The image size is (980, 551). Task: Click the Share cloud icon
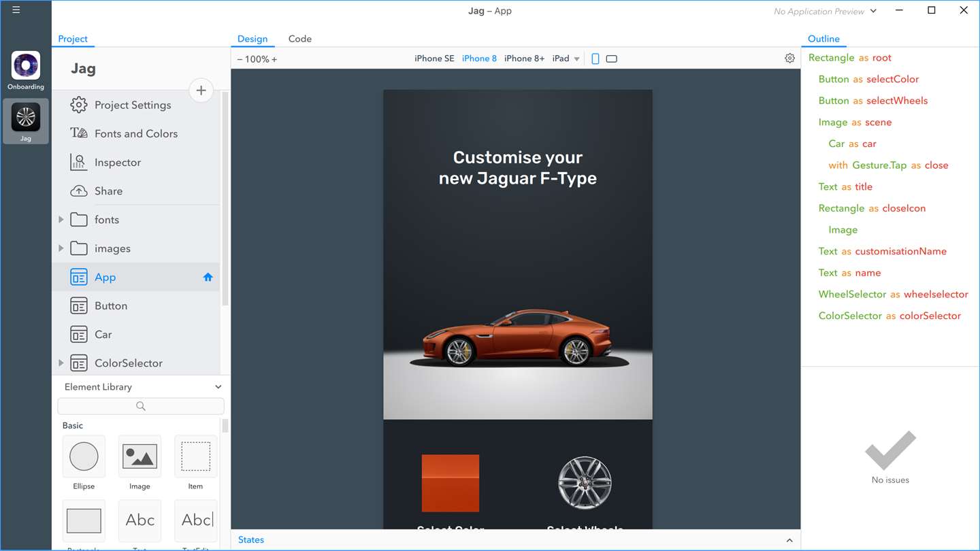pyautogui.click(x=79, y=191)
